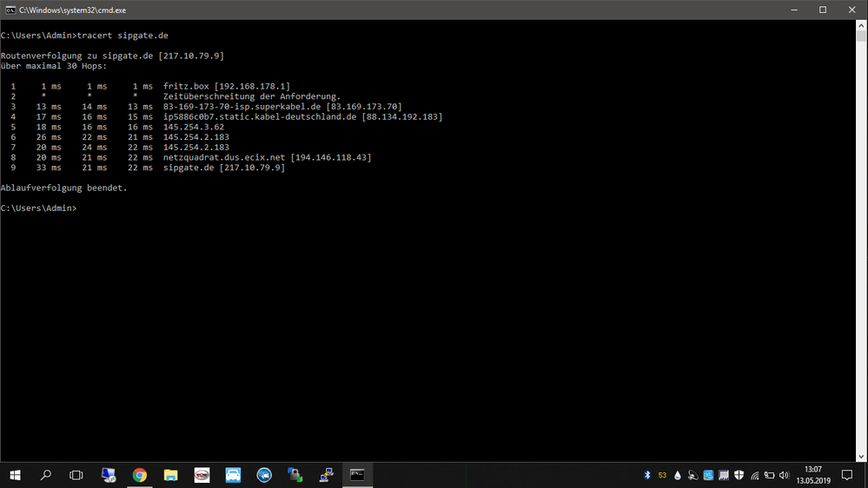
Task: Click the console scrollbar down arrow
Action: click(x=861, y=457)
